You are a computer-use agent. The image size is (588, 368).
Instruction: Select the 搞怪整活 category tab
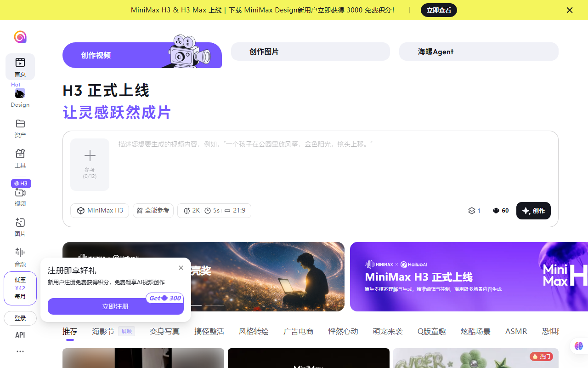point(209,331)
